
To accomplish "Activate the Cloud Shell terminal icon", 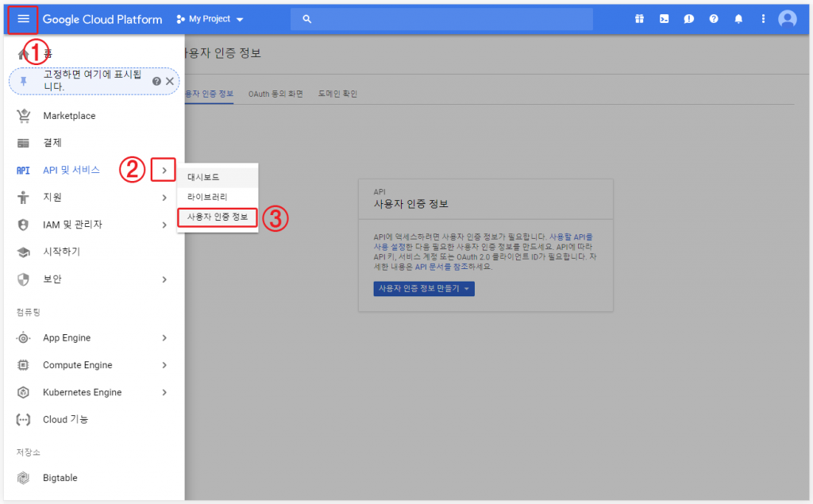I will click(664, 19).
